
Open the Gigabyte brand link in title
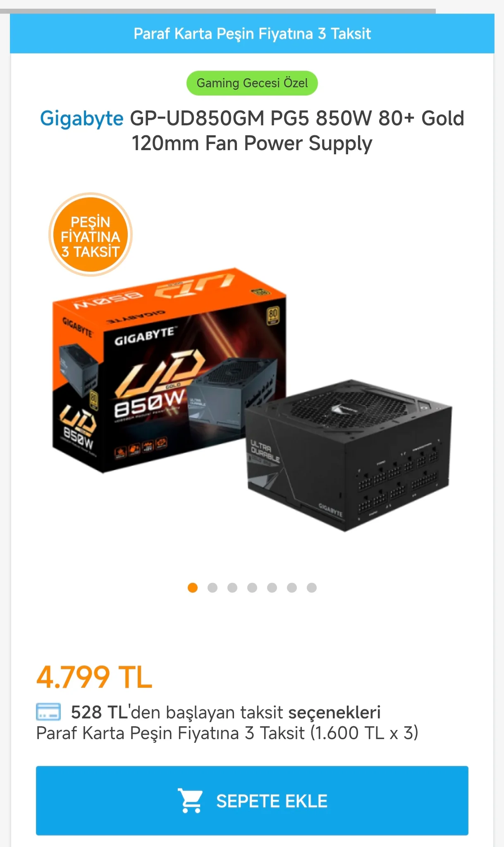pos(81,119)
